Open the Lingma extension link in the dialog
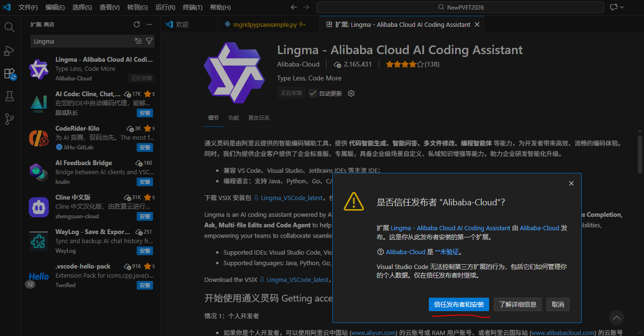Image resolution: width=644 pixels, height=336 pixels. [451, 228]
